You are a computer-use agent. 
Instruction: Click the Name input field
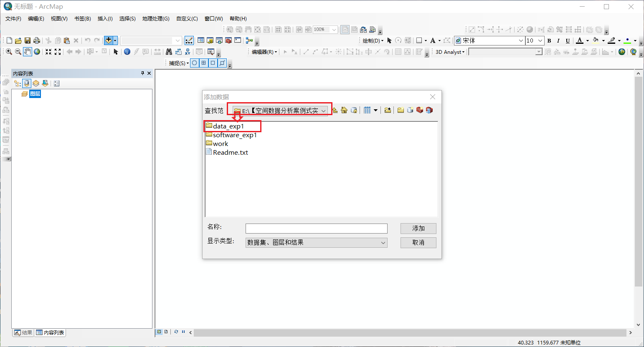tap(317, 229)
